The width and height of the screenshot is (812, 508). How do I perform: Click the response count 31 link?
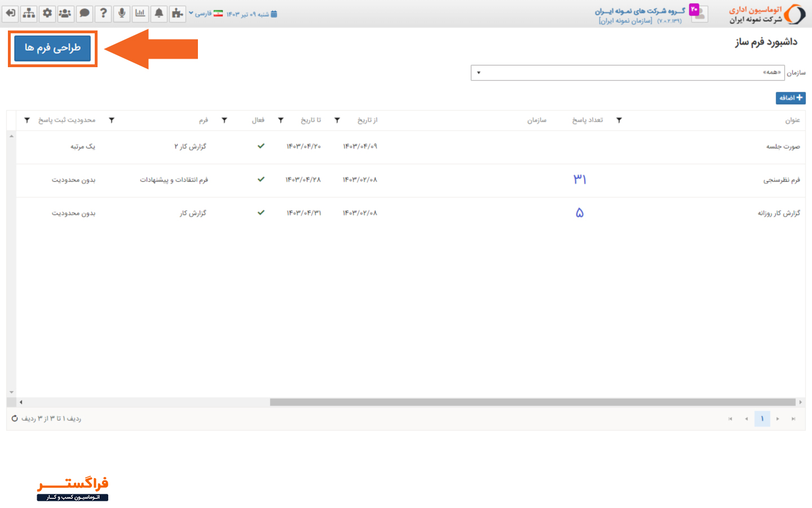coord(580,179)
